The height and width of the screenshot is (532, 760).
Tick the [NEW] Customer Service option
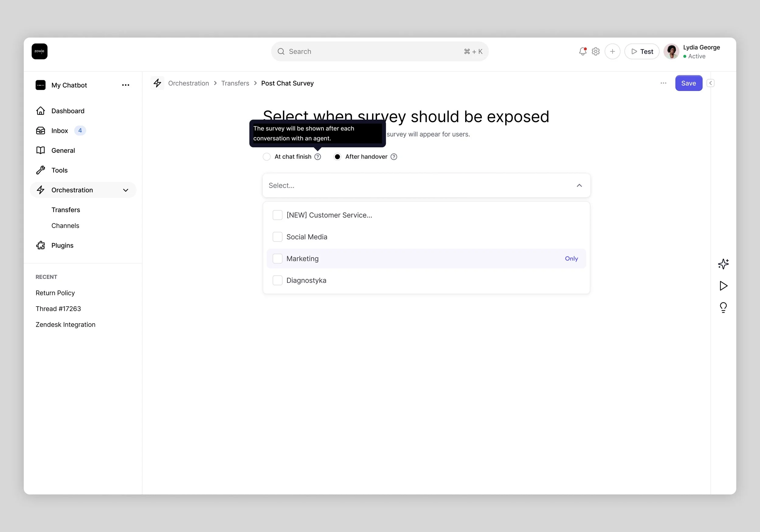[x=277, y=215]
